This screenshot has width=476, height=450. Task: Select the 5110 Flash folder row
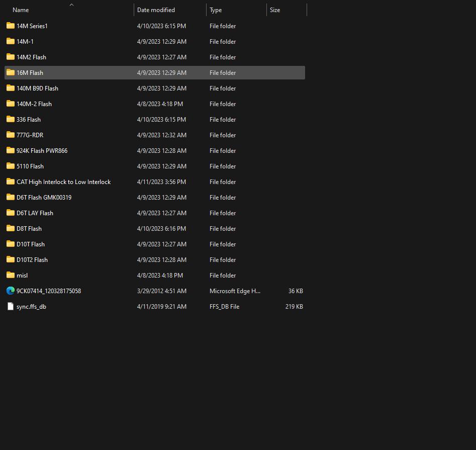30,166
